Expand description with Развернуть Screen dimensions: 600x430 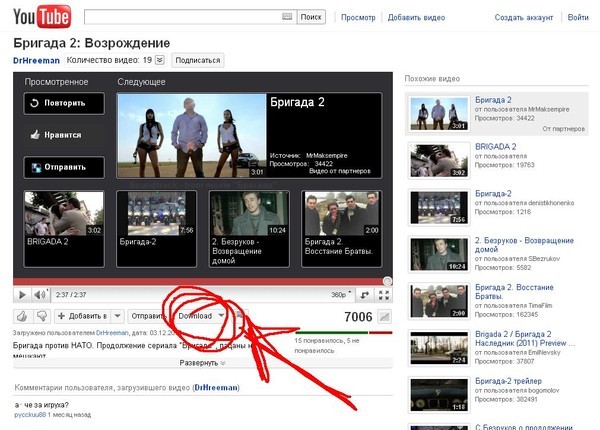click(203, 363)
